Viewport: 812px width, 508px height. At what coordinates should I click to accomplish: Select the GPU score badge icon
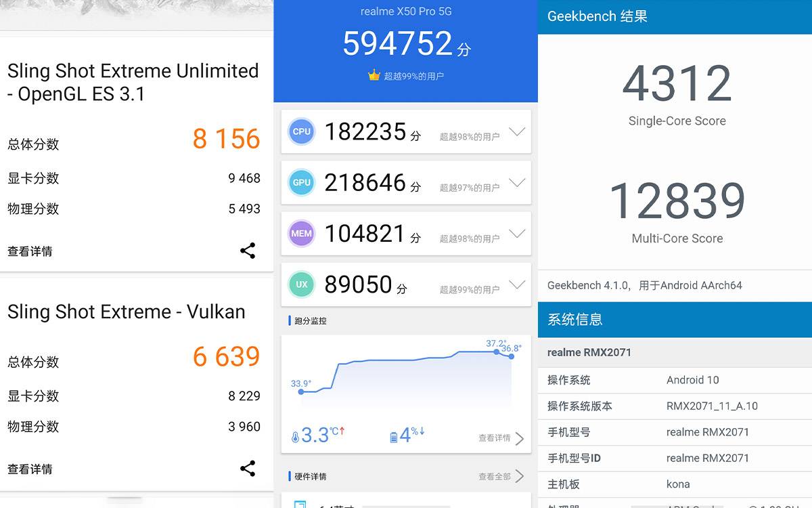point(302,182)
